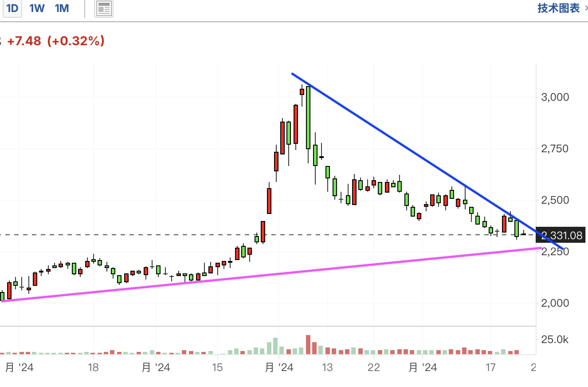This screenshot has height=387, width=588.
Task: Click the current price label 2,331.08
Action: click(x=561, y=235)
